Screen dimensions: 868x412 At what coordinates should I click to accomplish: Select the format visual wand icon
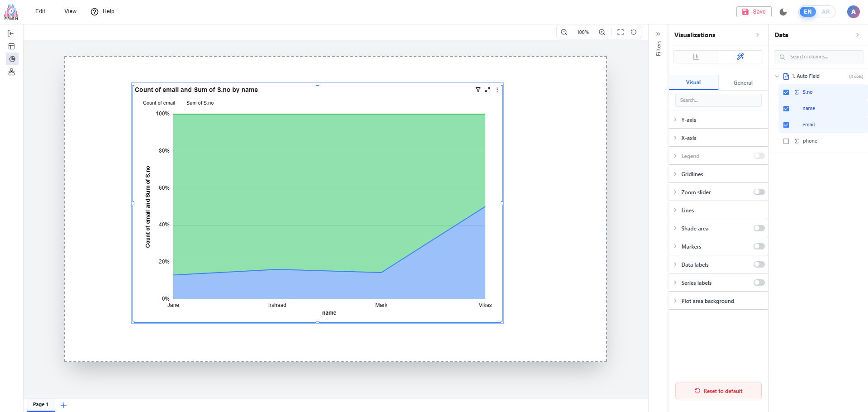(740, 57)
